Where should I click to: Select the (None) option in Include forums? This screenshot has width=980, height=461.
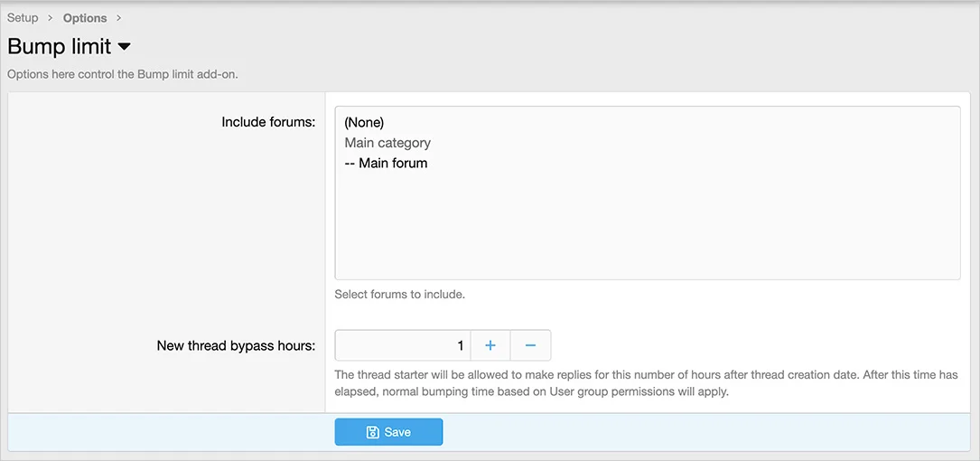click(364, 122)
